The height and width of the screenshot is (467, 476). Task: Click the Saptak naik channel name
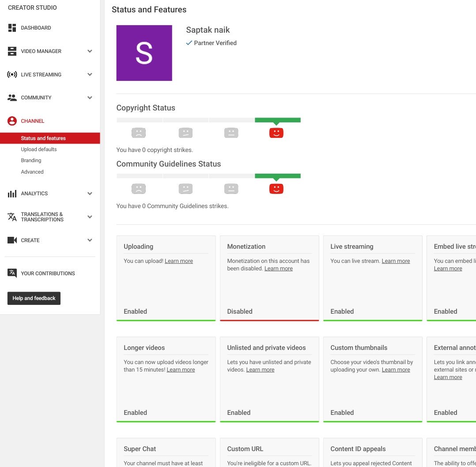click(x=208, y=30)
